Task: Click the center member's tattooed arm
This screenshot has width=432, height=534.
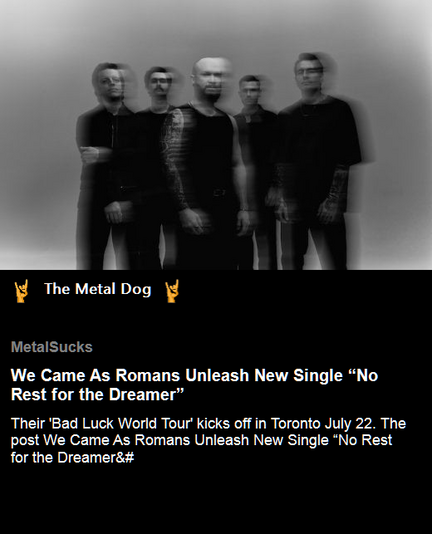Action: [x=175, y=158]
